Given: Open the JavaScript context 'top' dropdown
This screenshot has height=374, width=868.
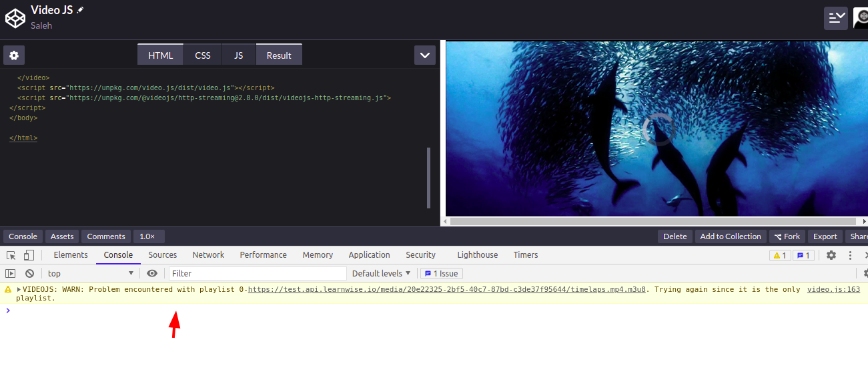Looking at the screenshot, I should pyautogui.click(x=91, y=273).
